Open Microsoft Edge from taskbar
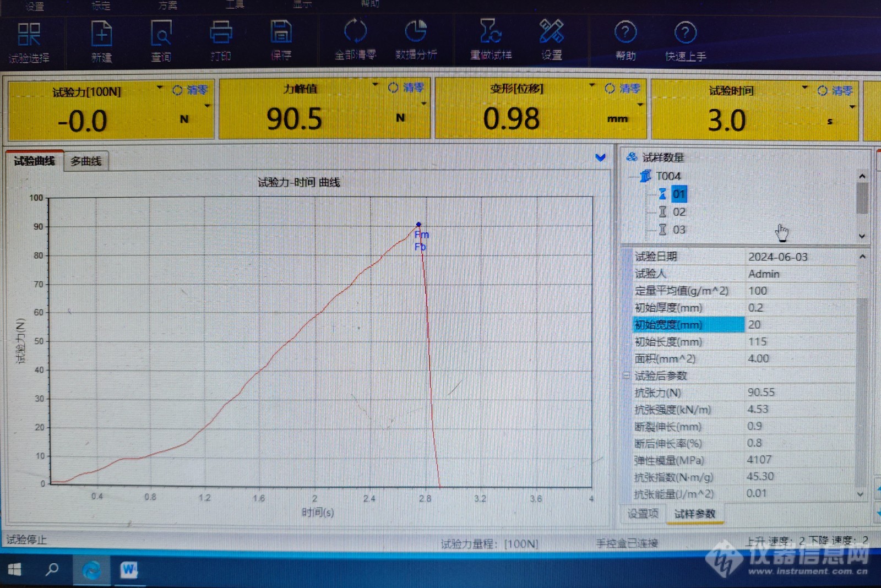Screen dimensions: 881x588 pos(91,570)
